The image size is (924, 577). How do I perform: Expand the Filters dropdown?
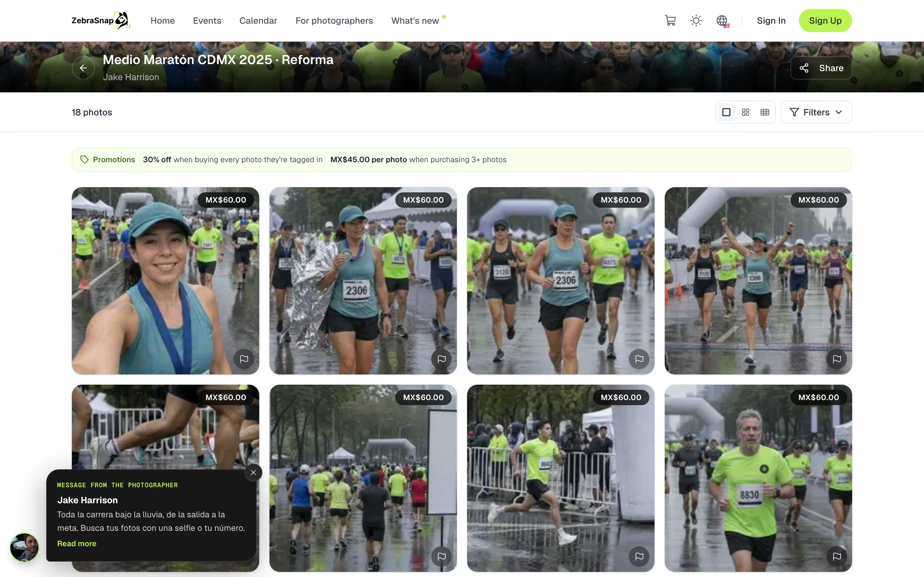[x=816, y=112]
